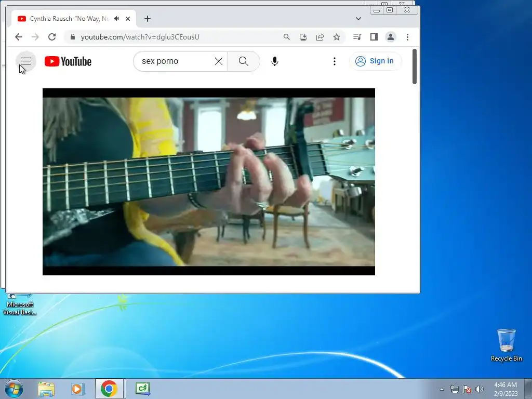
Task: Bookmark this tab with star
Action: pos(337,37)
